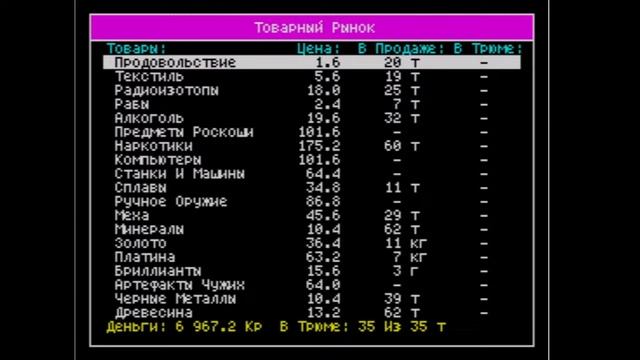Image resolution: width=640 pixels, height=360 pixels.
Task: Select the Наркотики goods entry
Action: click(312, 146)
